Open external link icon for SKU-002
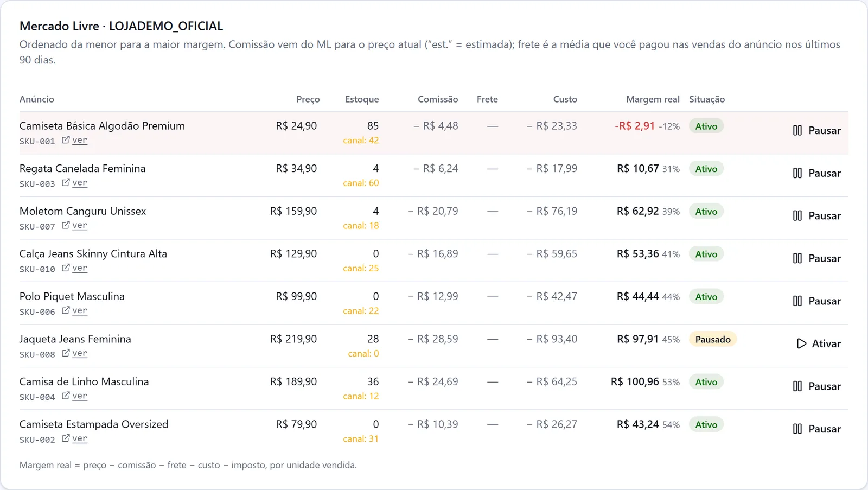This screenshot has width=868, height=490. click(66, 438)
